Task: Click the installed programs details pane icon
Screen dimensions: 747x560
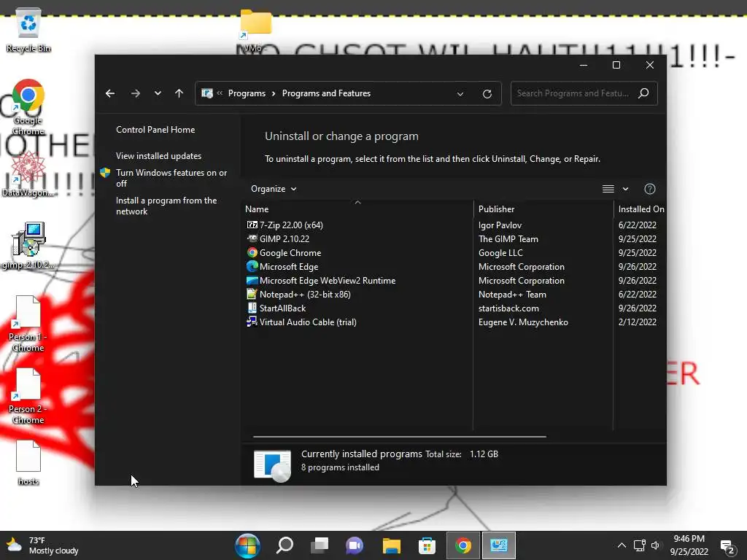Action: [273, 466]
